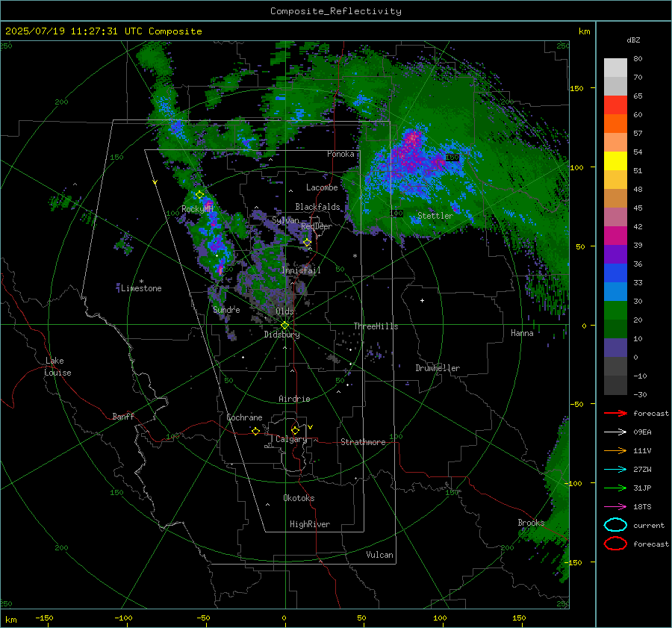Click the orange 111V arrow icon
672x628 pixels.
click(615, 450)
